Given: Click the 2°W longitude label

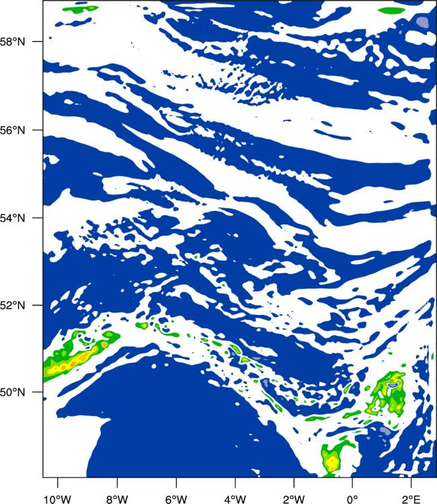Looking at the screenshot, I should point(294,499).
